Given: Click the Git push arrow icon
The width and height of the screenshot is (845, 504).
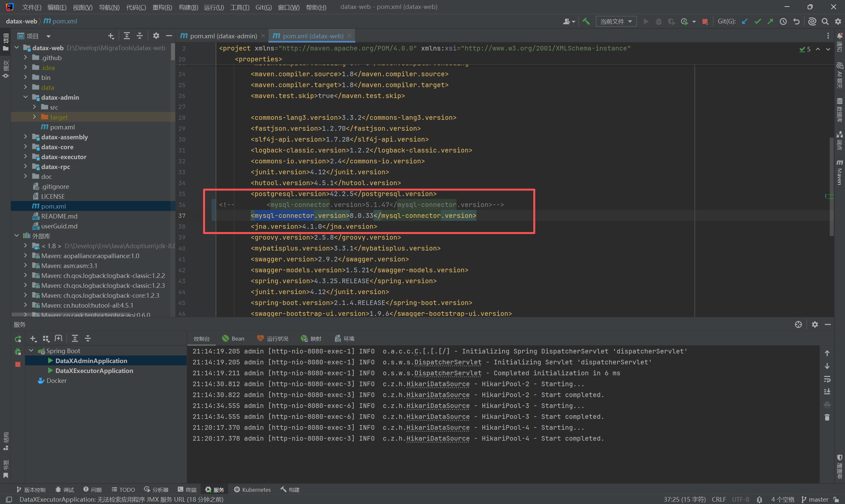Looking at the screenshot, I should (770, 21).
